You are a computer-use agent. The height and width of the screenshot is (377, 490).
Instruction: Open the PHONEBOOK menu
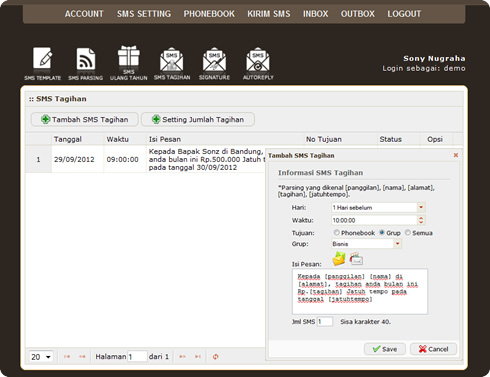tap(209, 14)
